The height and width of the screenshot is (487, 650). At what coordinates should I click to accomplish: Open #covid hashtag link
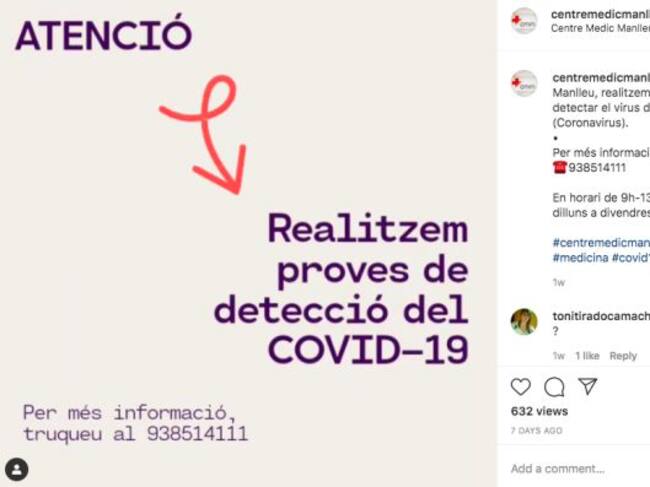click(x=631, y=257)
